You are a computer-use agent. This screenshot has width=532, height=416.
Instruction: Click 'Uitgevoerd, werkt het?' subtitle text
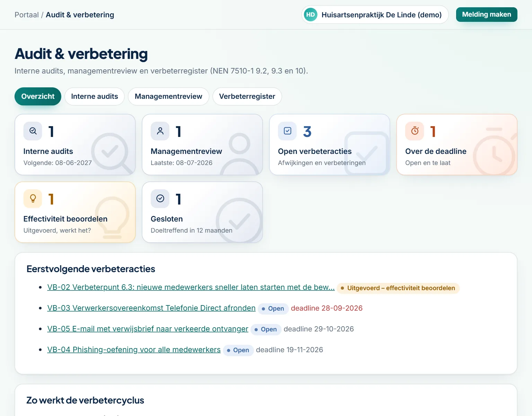[57, 231]
